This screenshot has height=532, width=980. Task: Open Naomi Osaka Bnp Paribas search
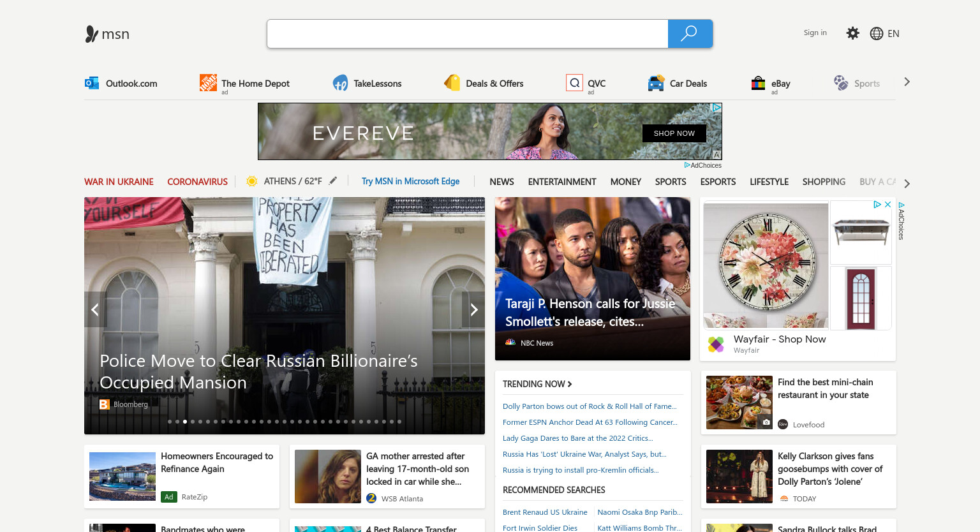[640, 512]
